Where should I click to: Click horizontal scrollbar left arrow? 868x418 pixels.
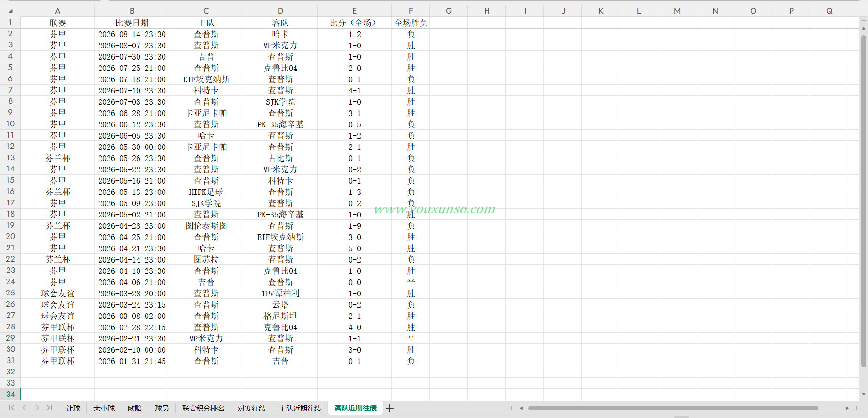click(x=521, y=408)
